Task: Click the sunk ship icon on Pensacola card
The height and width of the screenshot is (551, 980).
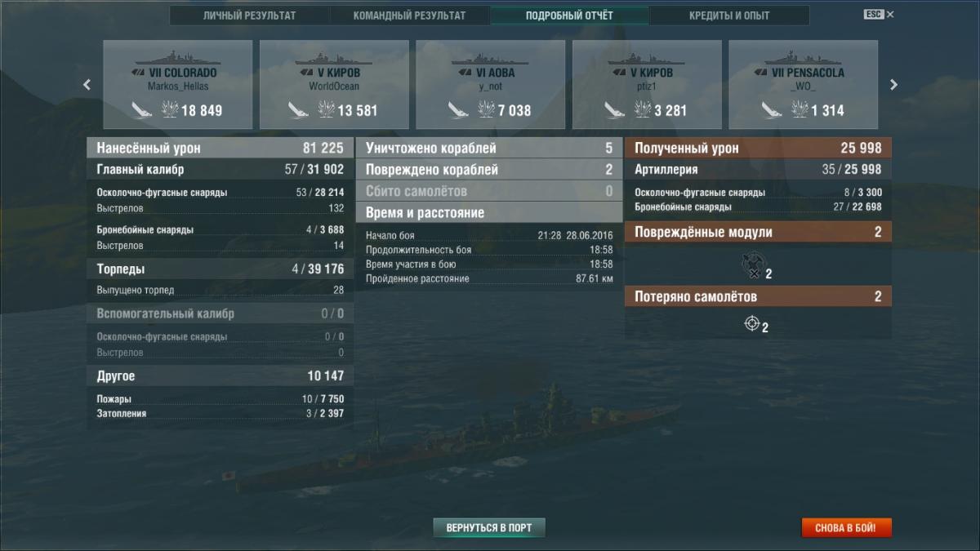Action: [x=773, y=109]
